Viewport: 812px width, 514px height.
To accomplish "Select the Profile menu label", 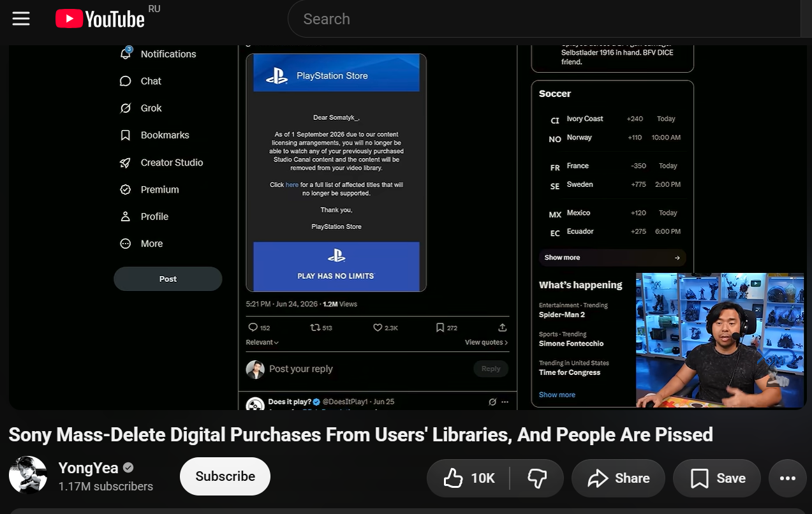I will pyautogui.click(x=155, y=217).
